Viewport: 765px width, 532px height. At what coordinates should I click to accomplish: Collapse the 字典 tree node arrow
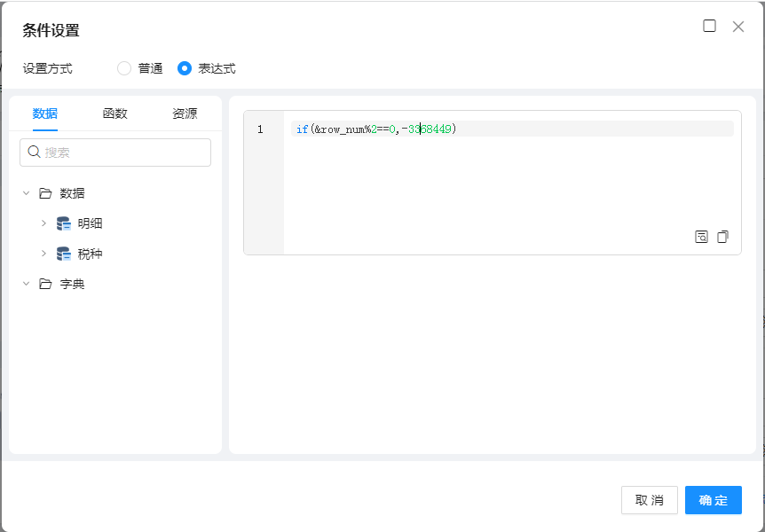[x=26, y=284]
